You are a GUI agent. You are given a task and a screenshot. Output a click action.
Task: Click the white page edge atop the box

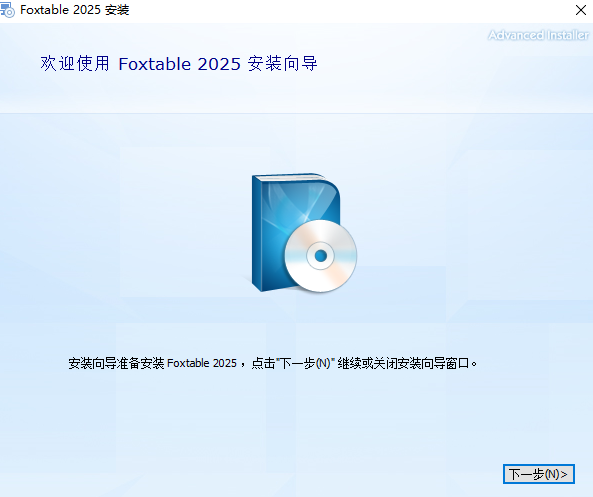pyautogui.click(x=289, y=177)
